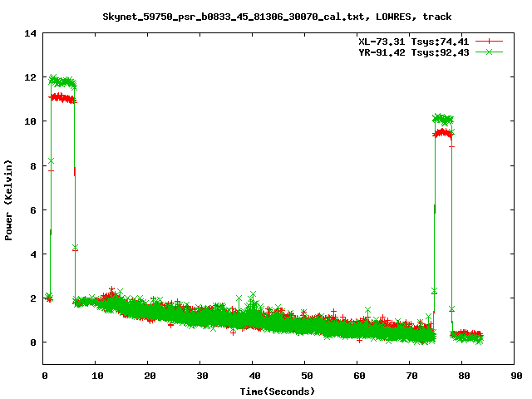
Task: Click the green calibration plateau near 12 Kelvin
Action: (63, 81)
